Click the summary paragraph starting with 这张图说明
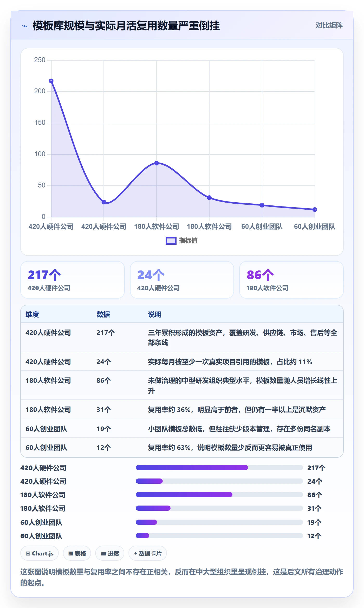This screenshot has width=364, height=608. 182,577
